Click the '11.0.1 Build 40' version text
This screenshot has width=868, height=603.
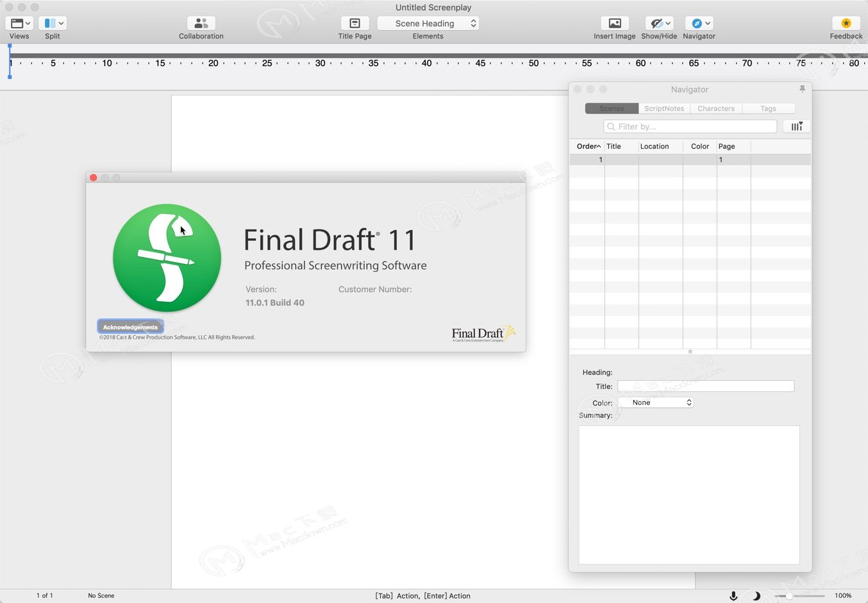(x=275, y=302)
